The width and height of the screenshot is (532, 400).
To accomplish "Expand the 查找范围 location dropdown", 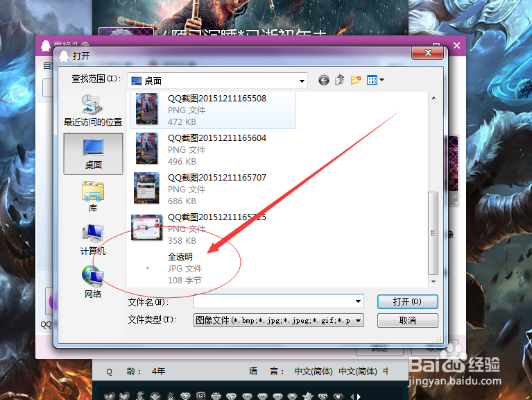I will tap(302, 81).
